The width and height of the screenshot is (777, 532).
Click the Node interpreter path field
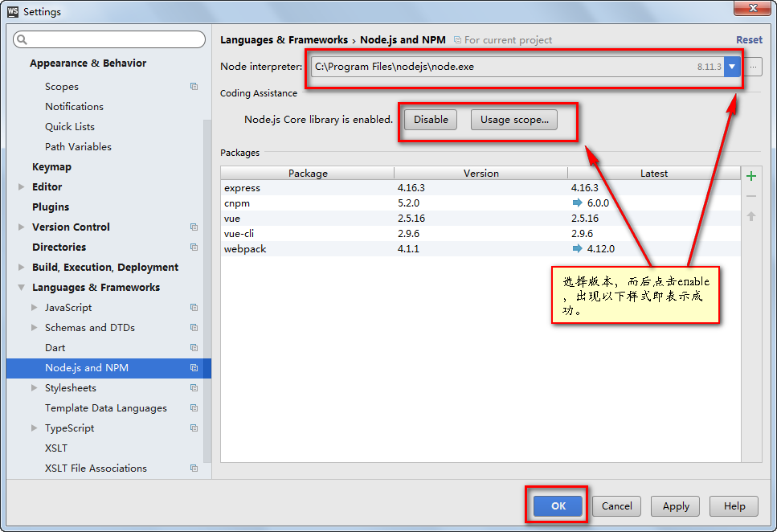(517, 67)
